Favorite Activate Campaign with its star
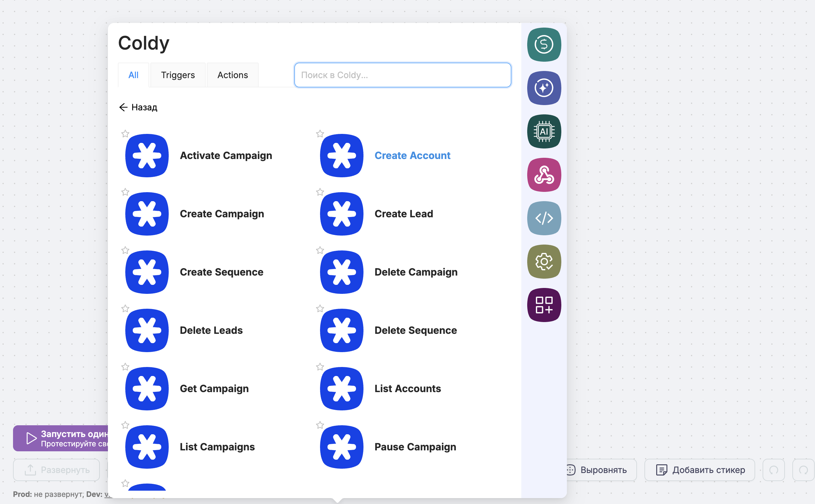815x504 pixels. pos(125,134)
